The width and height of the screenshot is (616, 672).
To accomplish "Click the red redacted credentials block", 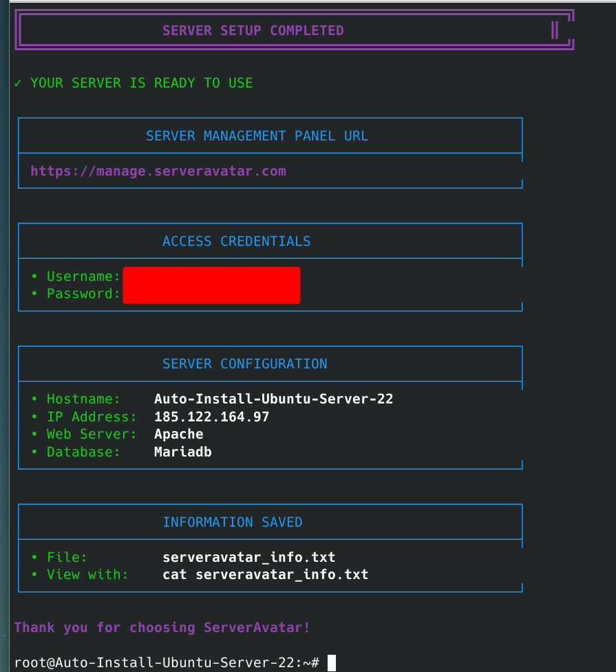I will tap(211, 285).
